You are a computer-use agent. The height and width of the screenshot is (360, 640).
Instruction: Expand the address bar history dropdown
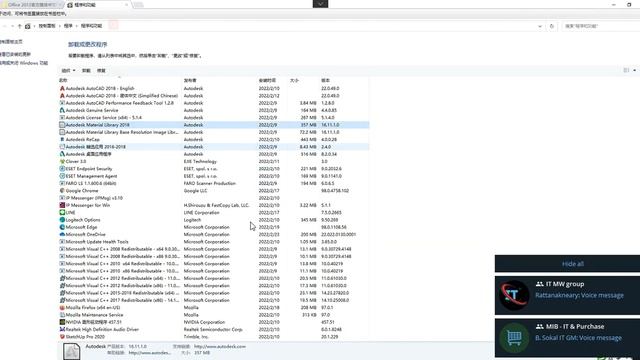click(x=540, y=26)
